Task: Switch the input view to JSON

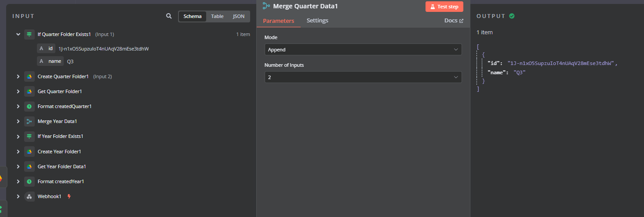Action: click(239, 16)
